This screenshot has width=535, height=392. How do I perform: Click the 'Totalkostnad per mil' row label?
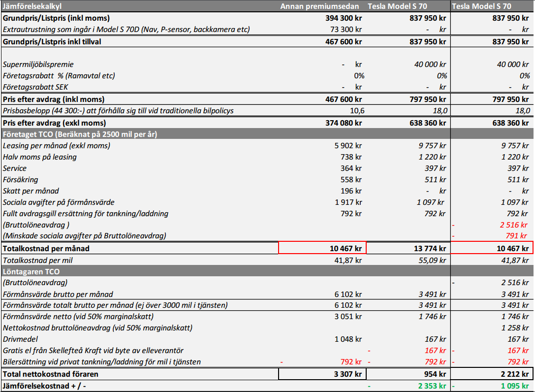point(37,260)
